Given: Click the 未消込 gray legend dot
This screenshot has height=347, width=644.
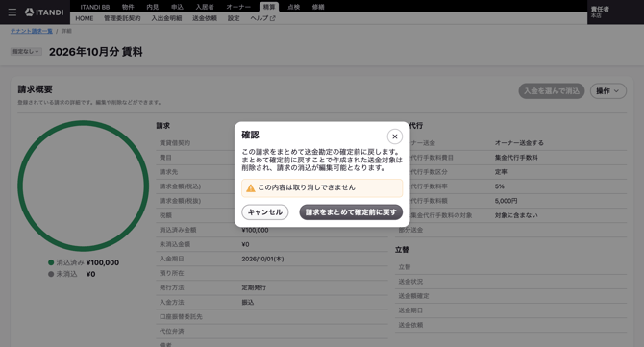Looking at the screenshot, I should [51, 274].
